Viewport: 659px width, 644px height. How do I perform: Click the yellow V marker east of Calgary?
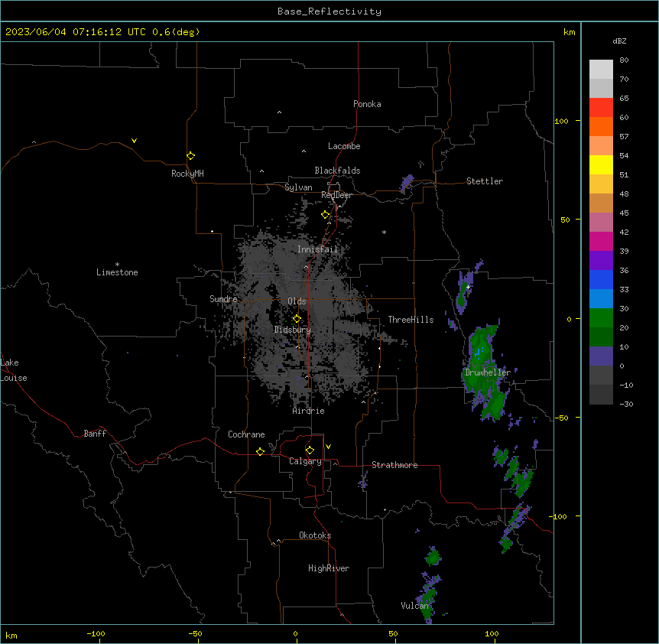point(328,447)
